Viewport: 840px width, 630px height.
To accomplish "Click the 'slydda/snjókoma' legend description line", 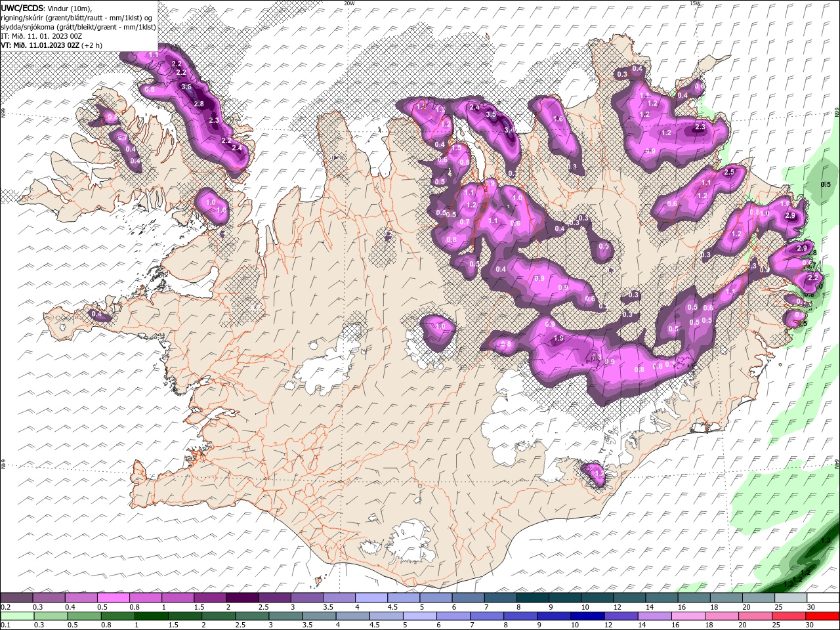I will click(x=78, y=27).
